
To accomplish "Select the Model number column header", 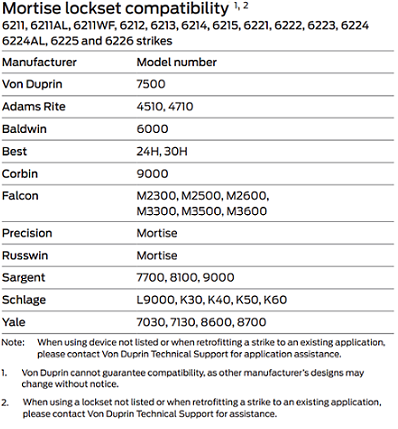I will [x=177, y=62].
